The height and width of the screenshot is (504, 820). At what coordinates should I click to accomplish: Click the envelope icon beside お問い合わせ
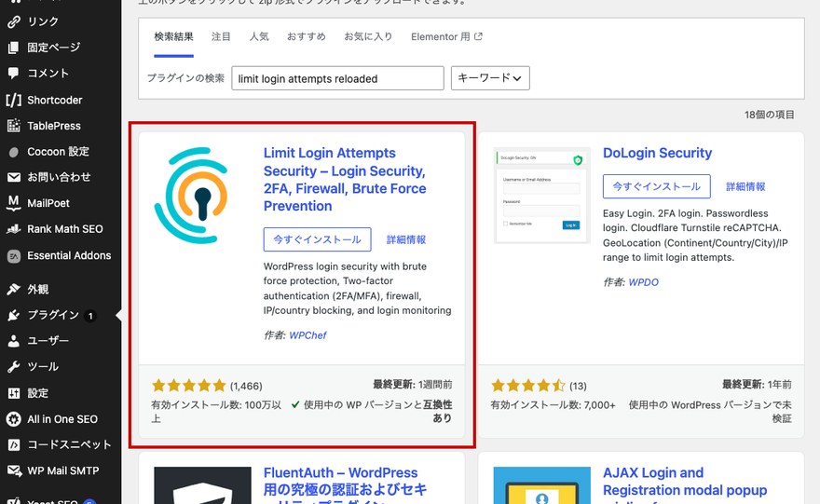click(14, 177)
